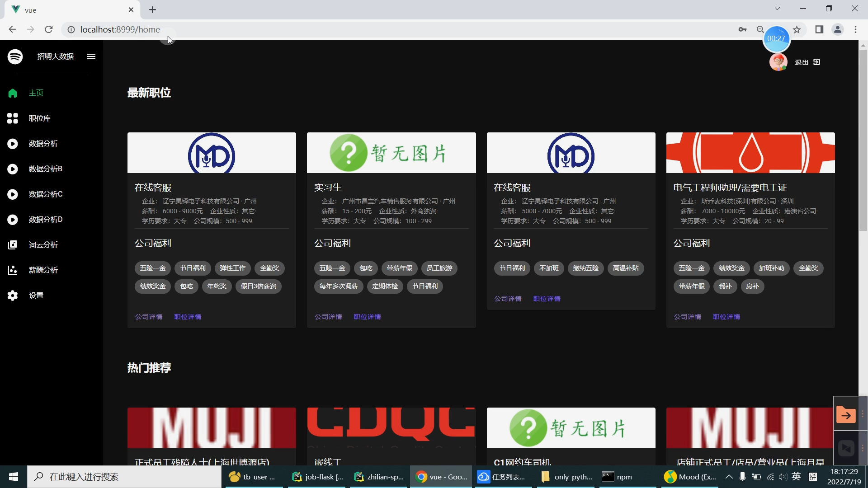Select 数据分析B in the sidebar menu
Screen dimensions: 868x488
[12, 169]
